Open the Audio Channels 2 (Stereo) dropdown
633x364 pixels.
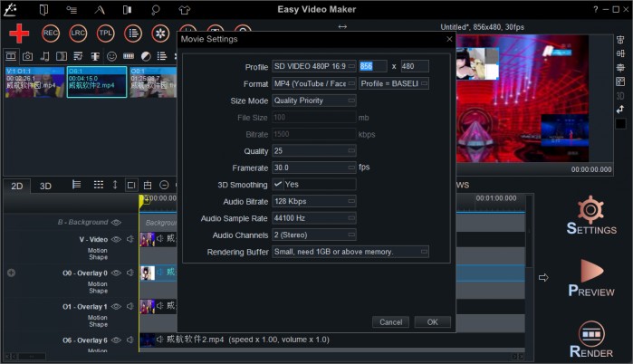pos(313,235)
